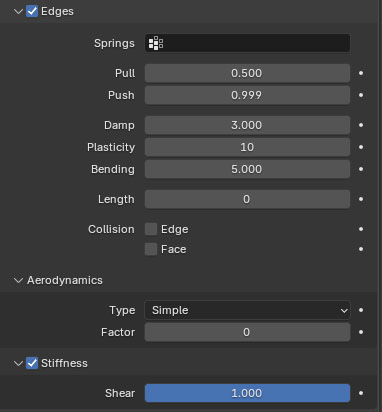Disable the Stiffness checkbox
382x412 pixels.
tap(32, 363)
